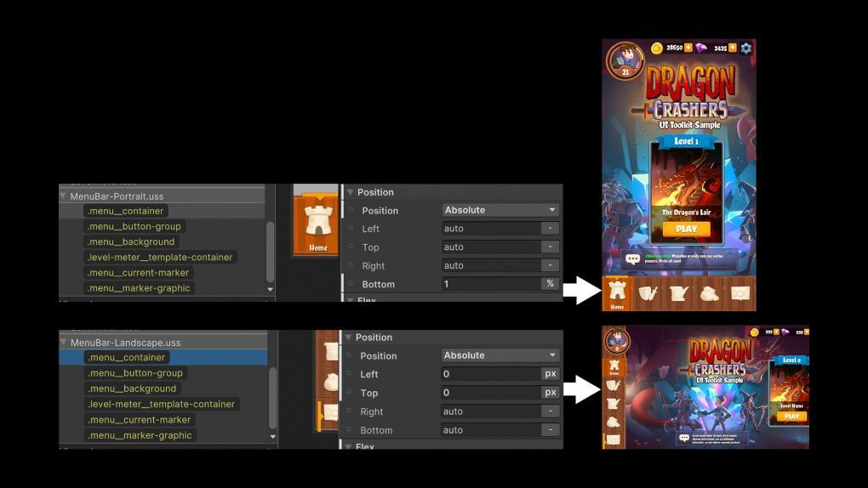Image resolution: width=868 pixels, height=488 pixels.
Task: Open Position dropdown set to Absolute in landscape inspector
Action: pos(500,355)
